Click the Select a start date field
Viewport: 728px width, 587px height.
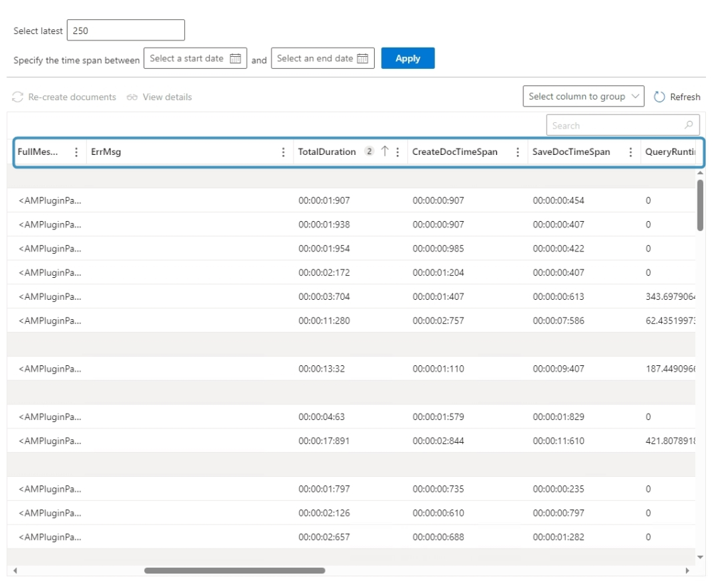195,58
